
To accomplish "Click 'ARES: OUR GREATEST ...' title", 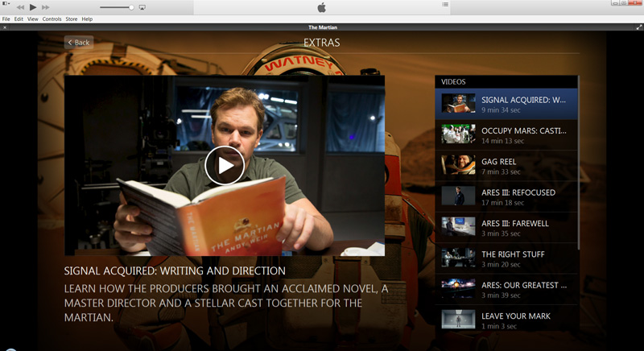I will (x=524, y=285).
